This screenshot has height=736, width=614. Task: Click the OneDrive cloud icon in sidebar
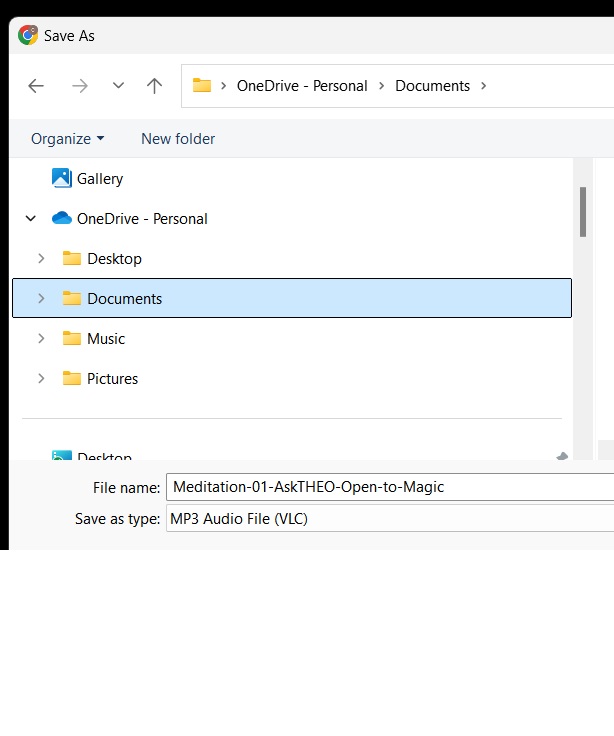(x=62, y=219)
